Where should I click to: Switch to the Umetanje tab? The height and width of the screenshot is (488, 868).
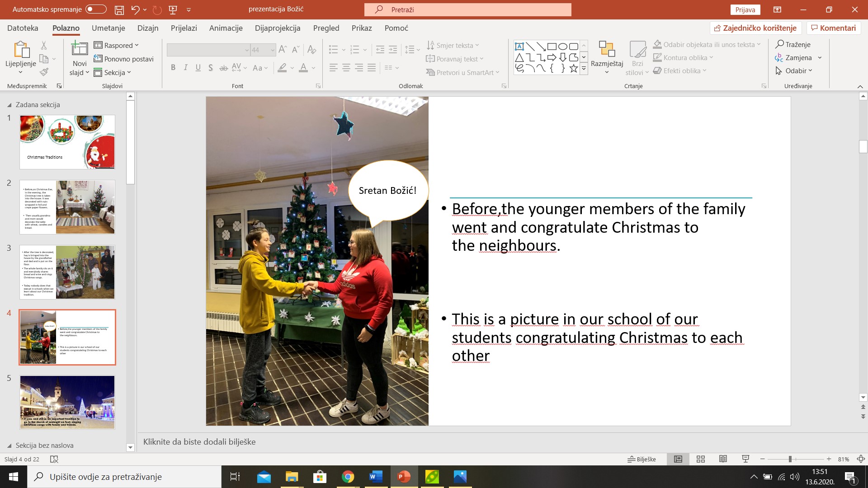[108, 28]
